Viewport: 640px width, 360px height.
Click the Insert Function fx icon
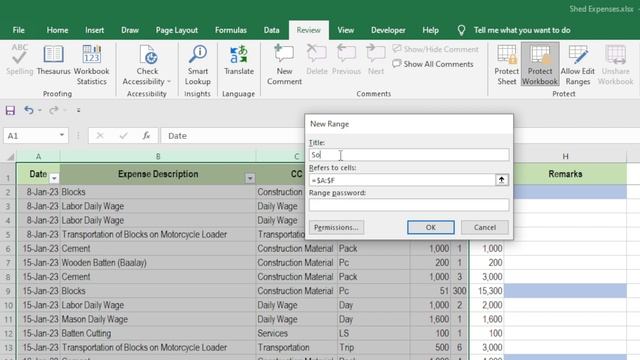(x=146, y=136)
